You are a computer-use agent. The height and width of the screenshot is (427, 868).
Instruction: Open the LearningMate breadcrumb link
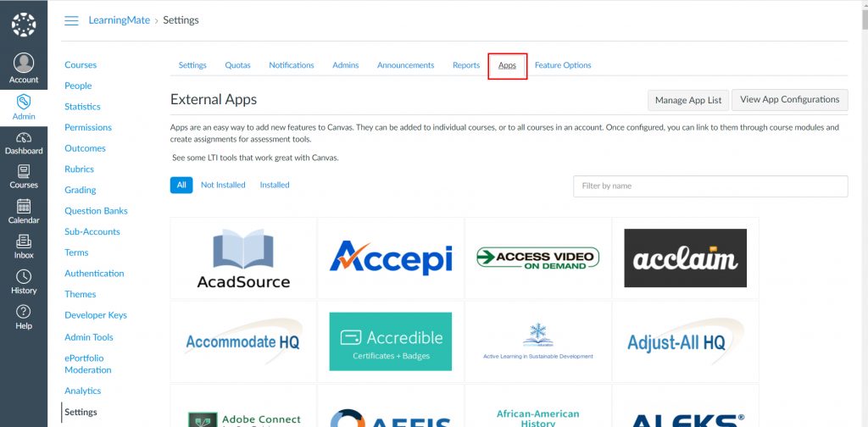tap(119, 20)
